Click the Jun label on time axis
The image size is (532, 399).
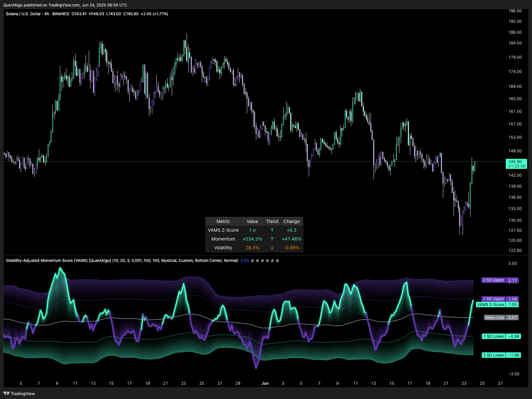(265, 383)
